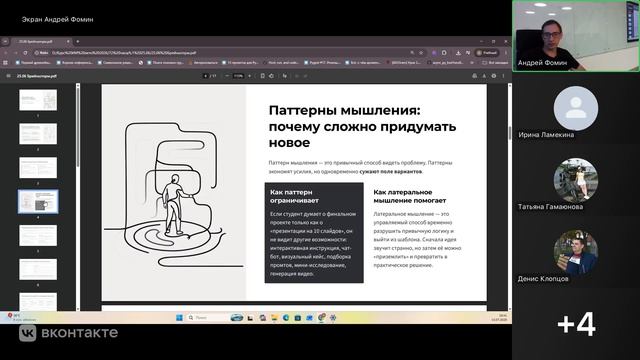Open Chrome's extensions puzzle icon

(444, 53)
